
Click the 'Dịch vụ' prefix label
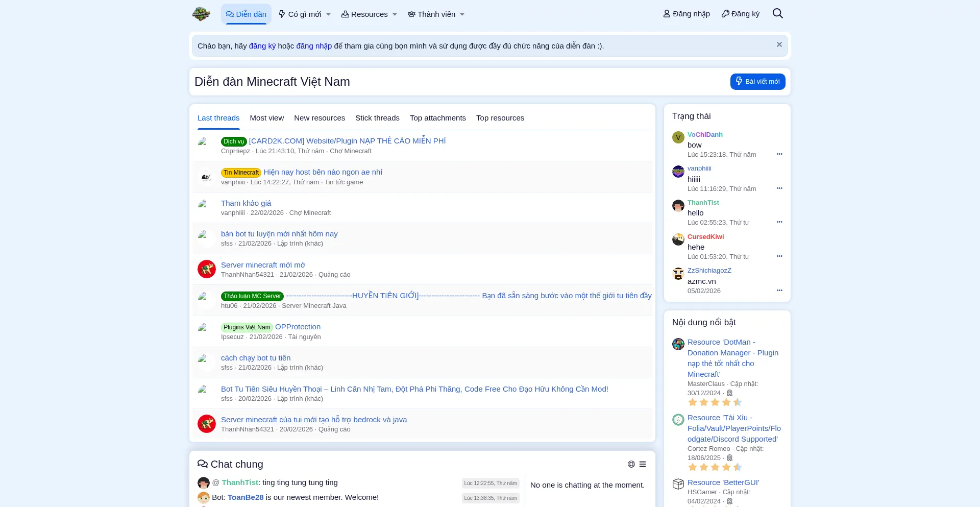(234, 141)
